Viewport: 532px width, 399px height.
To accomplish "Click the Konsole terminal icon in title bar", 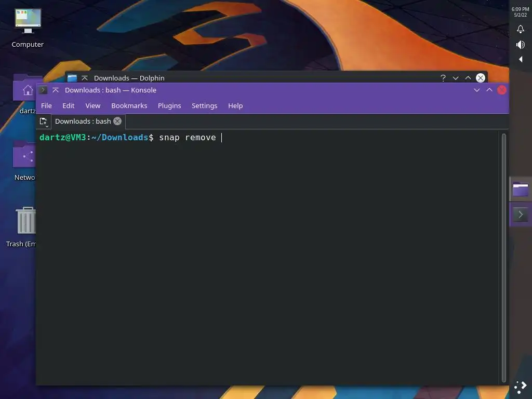I will coord(43,90).
